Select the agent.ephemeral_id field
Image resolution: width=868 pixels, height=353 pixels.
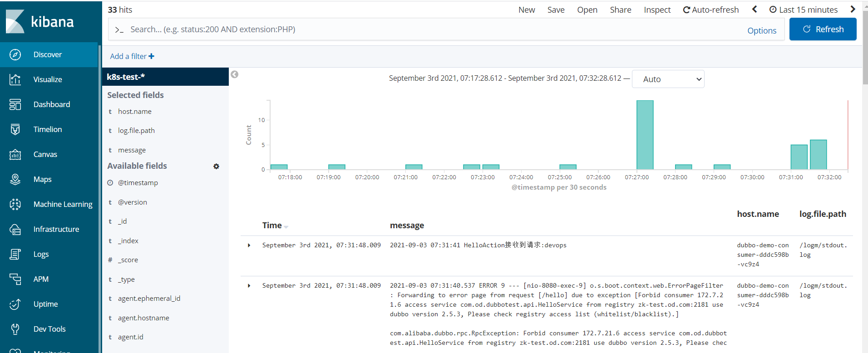[x=149, y=299]
